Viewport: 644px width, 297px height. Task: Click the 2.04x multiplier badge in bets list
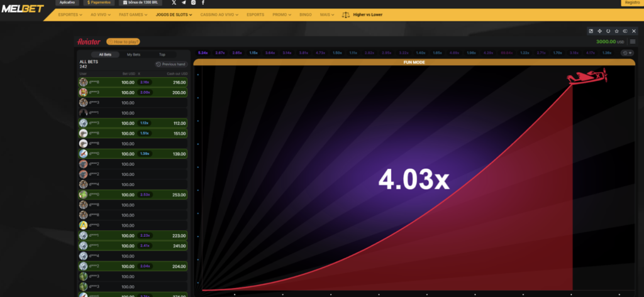[x=145, y=266]
